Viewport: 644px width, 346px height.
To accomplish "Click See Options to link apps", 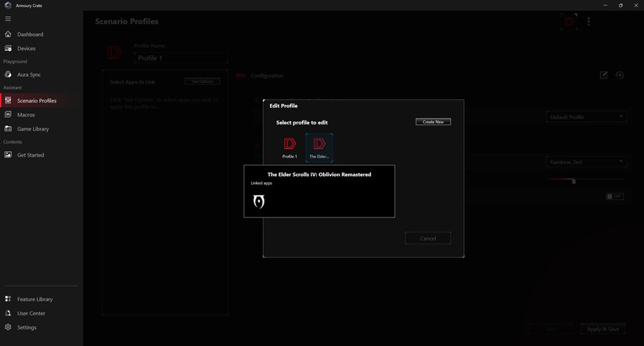I will [x=202, y=81].
